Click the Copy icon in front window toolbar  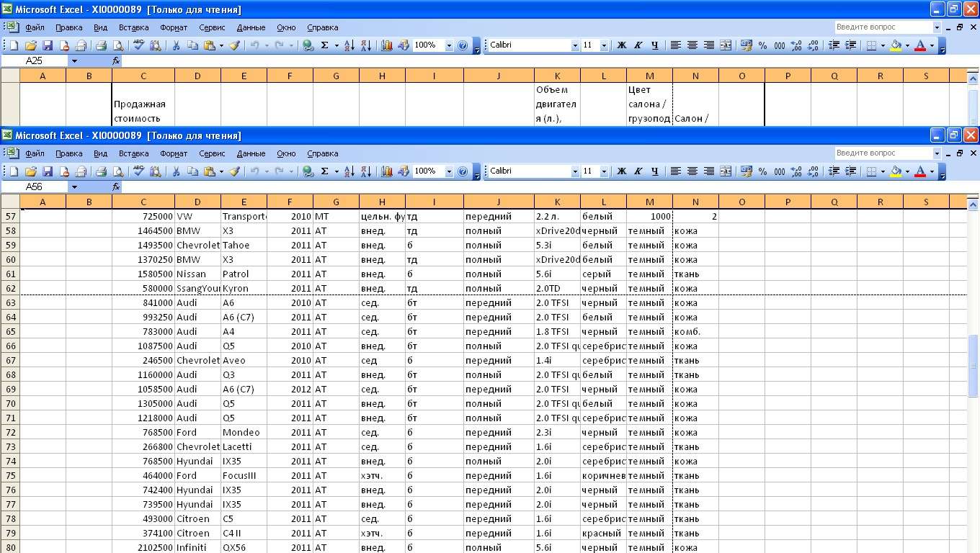(192, 171)
